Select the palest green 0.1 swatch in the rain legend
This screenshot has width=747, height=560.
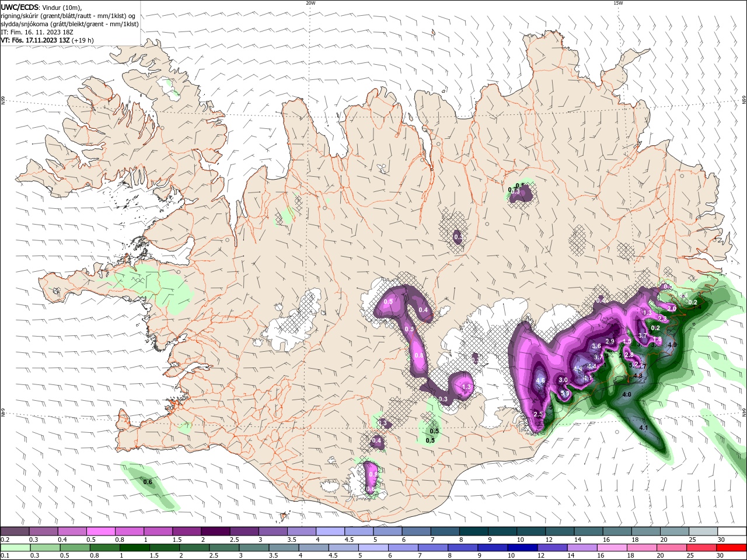pyautogui.click(x=15, y=547)
